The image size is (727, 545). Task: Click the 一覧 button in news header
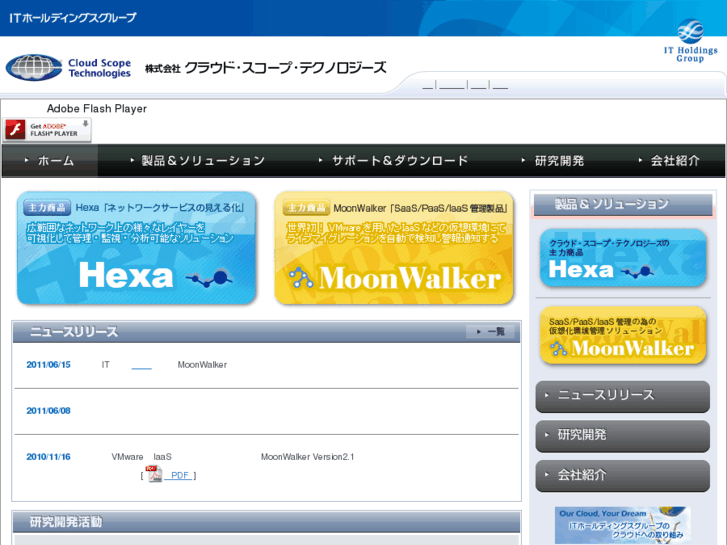pyautogui.click(x=491, y=332)
